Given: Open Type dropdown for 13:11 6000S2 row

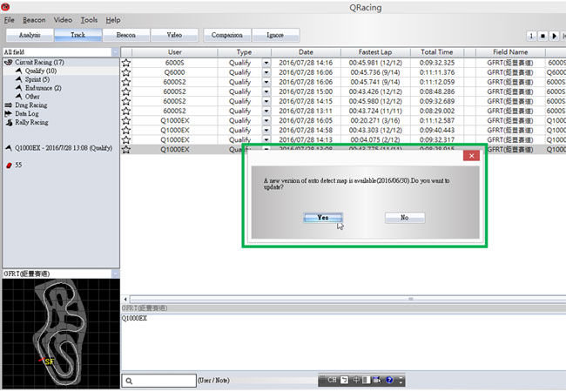Looking at the screenshot, I should (x=266, y=111).
